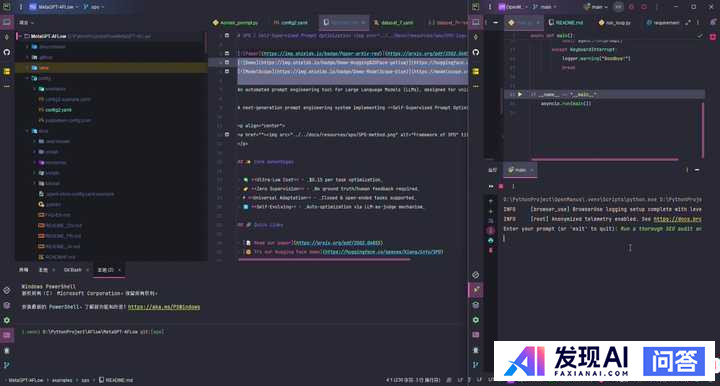Collapse the docs folder
This screenshot has height=386, width=720.
(28, 131)
